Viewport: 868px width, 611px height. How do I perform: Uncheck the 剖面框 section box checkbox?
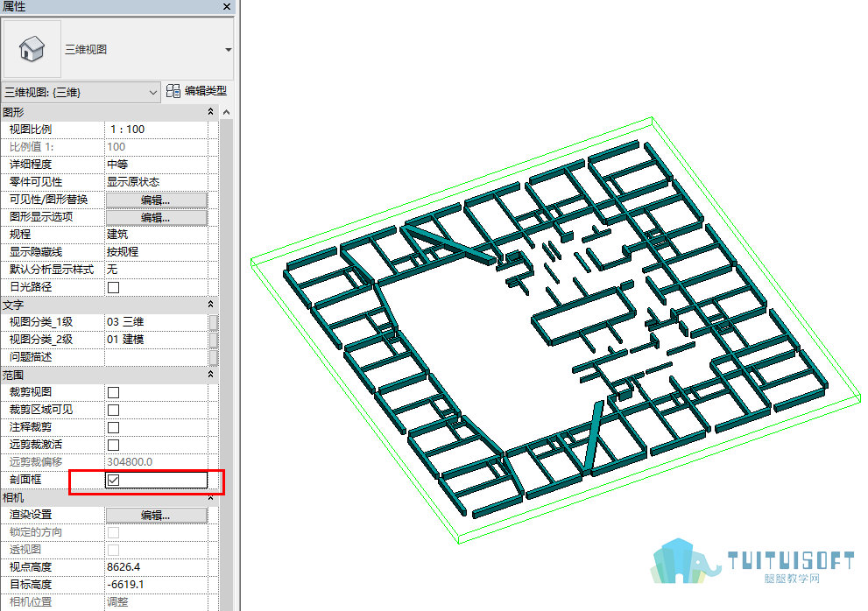pos(114,480)
